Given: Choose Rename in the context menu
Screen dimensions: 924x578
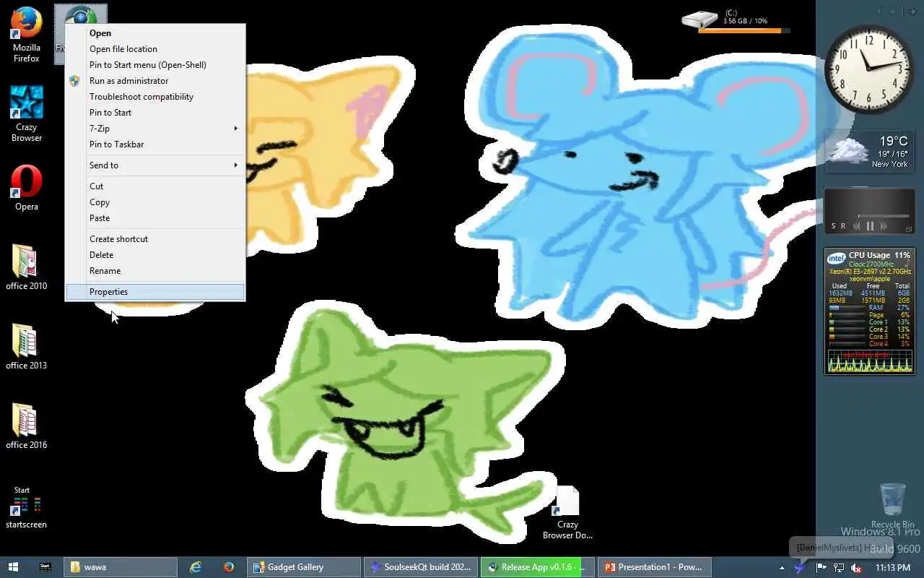Looking at the screenshot, I should (155, 271).
